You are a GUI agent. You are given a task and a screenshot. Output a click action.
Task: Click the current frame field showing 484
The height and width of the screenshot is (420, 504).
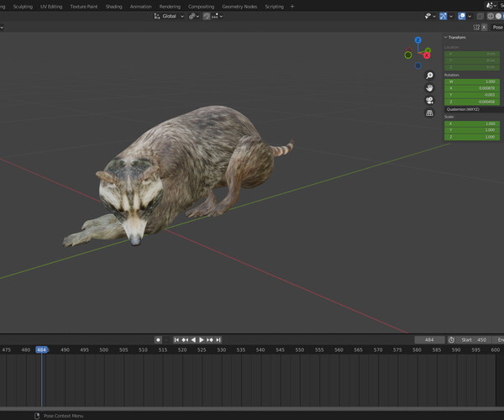point(429,340)
